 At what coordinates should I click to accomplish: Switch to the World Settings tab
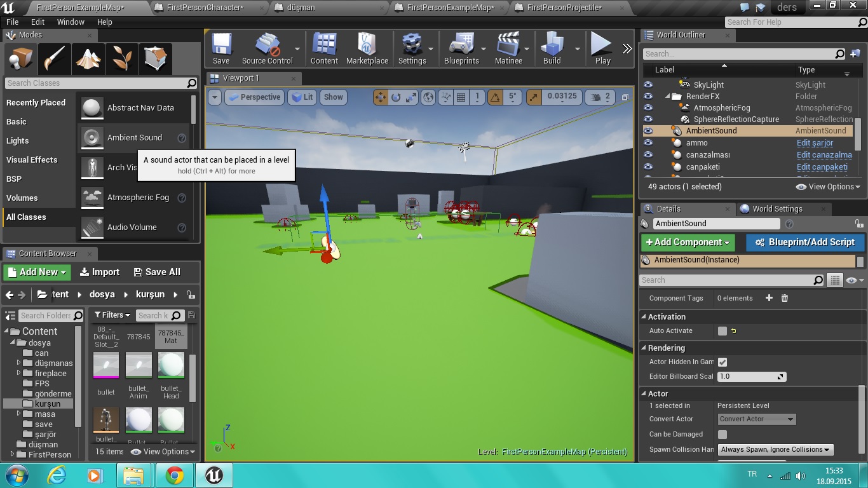point(776,209)
